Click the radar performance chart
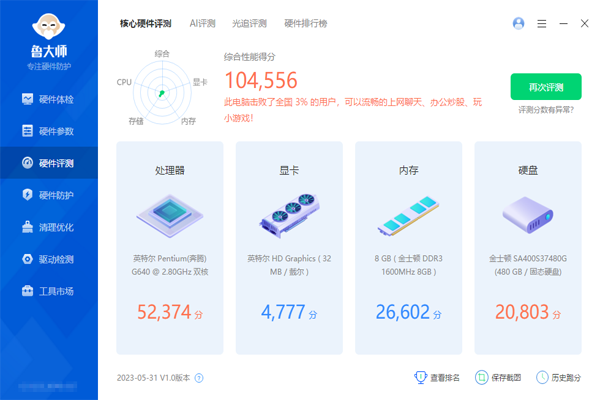The height and width of the screenshot is (400, 600). coord(162,90)
